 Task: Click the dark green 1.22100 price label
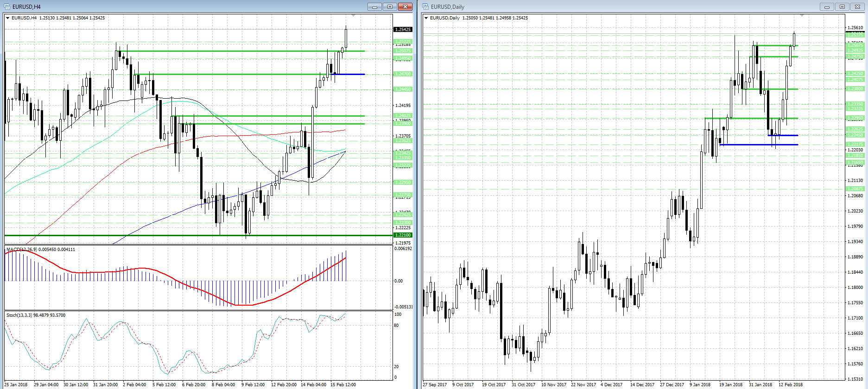(402, 235)
